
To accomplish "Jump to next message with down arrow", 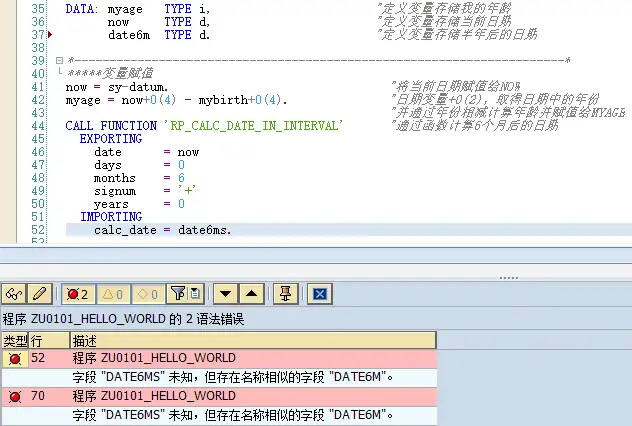I will click(226, 294).
